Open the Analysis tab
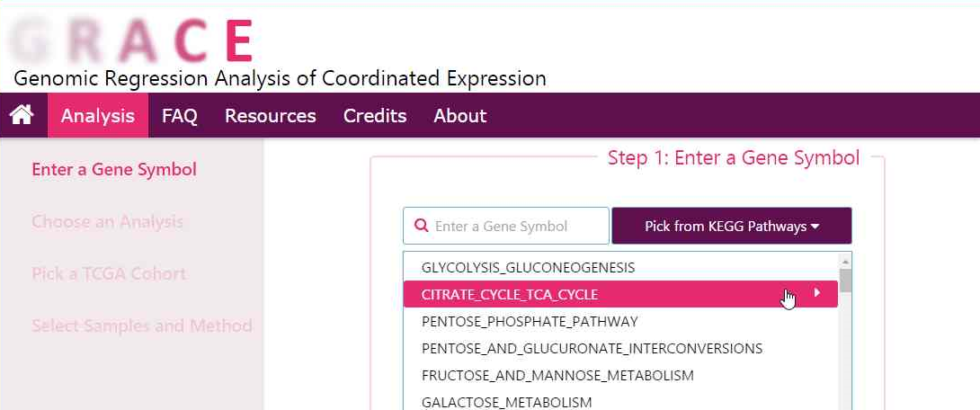 click(x=98, y=116)
